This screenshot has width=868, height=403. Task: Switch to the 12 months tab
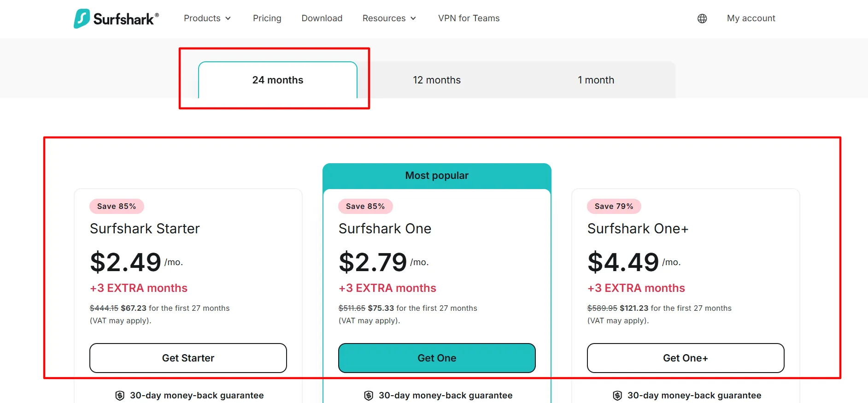click(437, 80)
